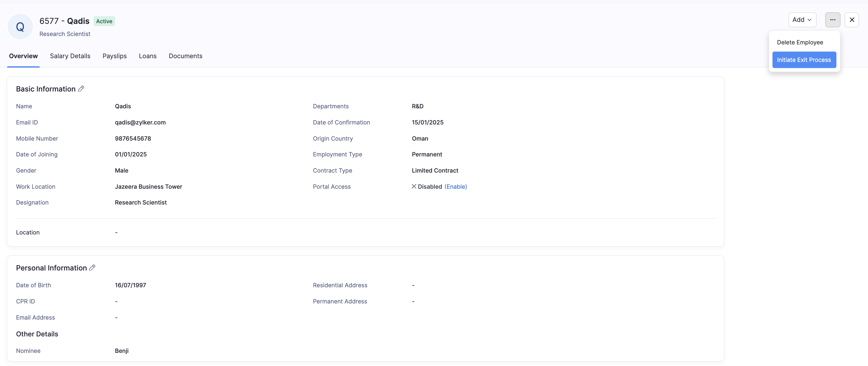Screen dimensions: 868x366
Task: Select the Overview tab
Action: pyautogui.click(x=23, y=56)
